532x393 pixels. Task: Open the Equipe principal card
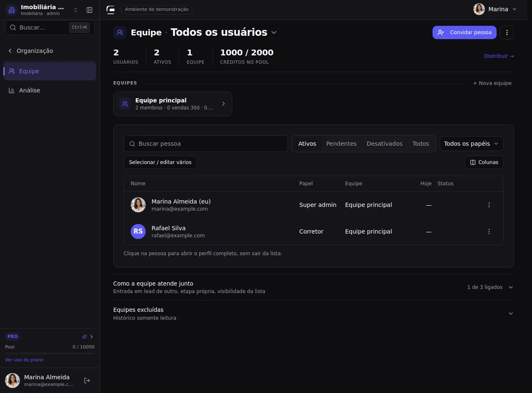[173, 104]
